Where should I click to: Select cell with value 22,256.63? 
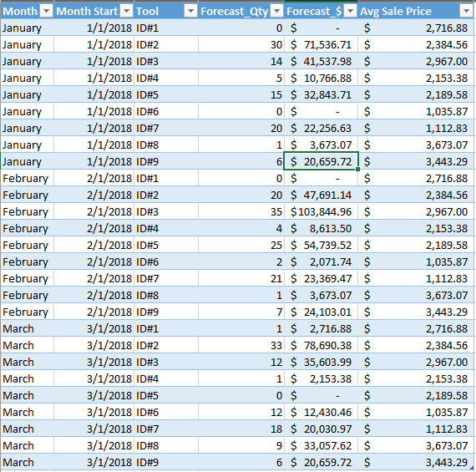321,128
